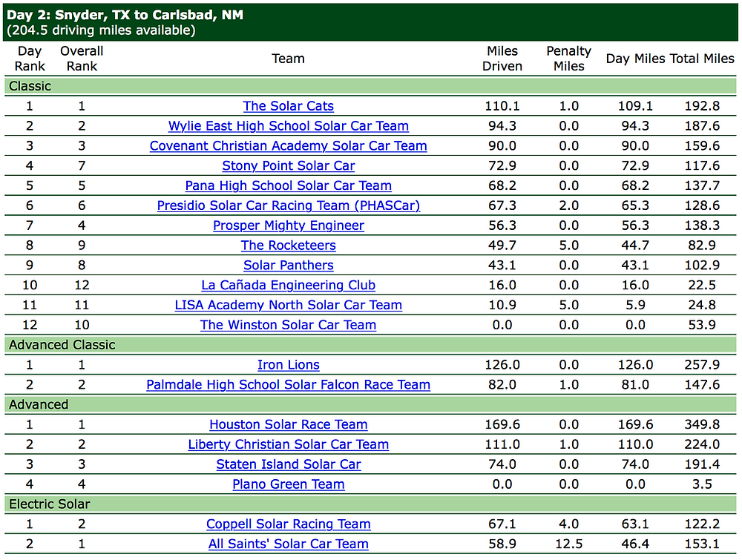Open Houston Solar Race Team link
The width and height of the screenshot is (742, 560).
pyautogui.click(x=288, y=424)
